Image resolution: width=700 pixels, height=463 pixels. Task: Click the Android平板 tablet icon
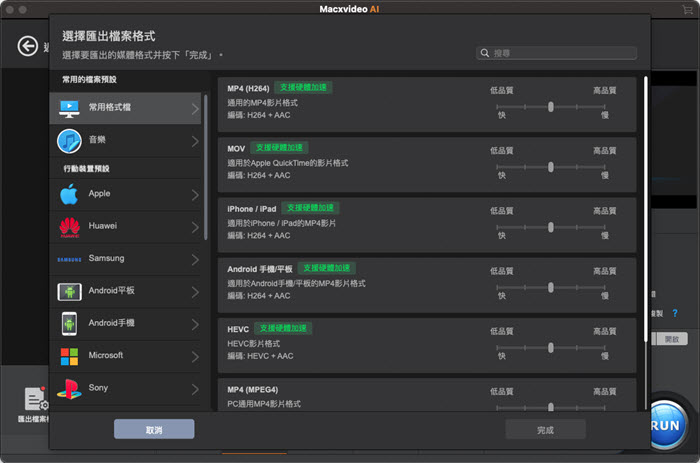[69, 292]
